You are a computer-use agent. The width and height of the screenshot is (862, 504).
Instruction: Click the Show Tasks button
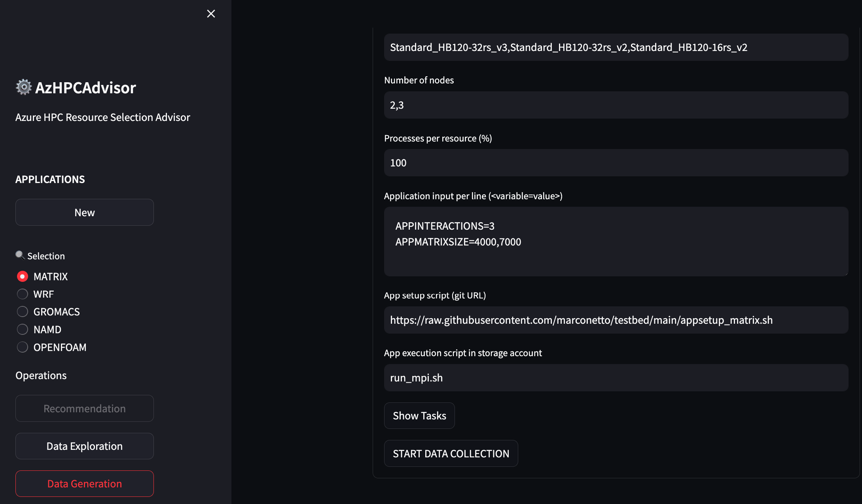(419, 415)
